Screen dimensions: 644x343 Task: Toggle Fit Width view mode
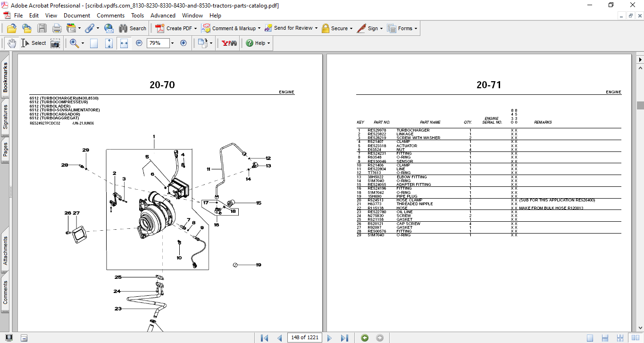[124, 43]
